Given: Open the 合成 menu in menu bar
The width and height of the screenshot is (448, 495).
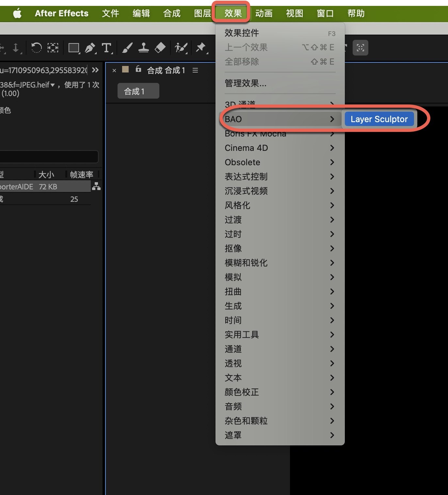Looking at the screenshot, I should (x=172, y=13).
